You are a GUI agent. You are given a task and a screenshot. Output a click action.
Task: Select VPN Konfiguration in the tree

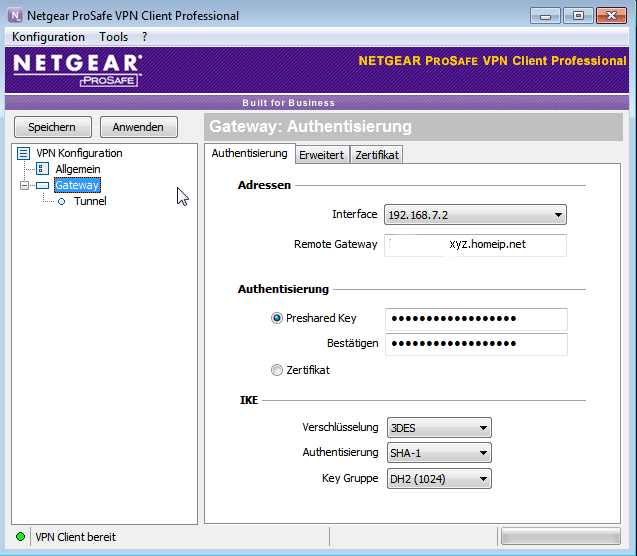pyautogui.click(x=79, y=153)
